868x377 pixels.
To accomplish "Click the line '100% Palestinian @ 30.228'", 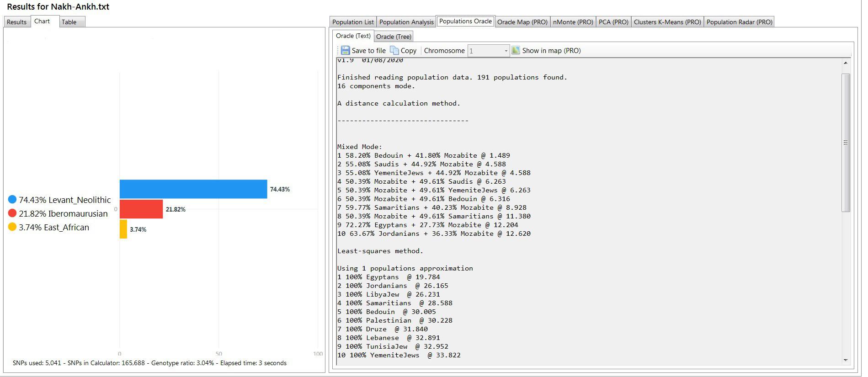I will coord(395,320).
